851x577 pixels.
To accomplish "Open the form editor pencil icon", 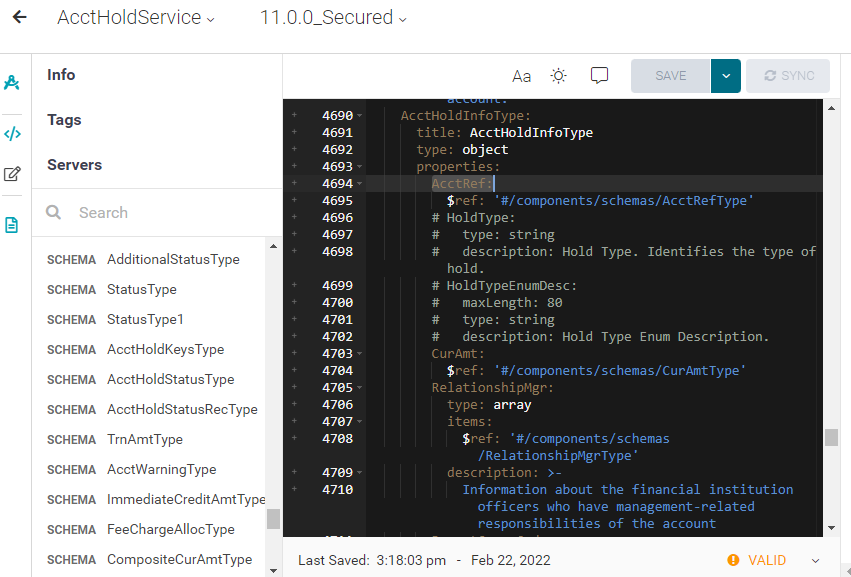I will tap(12, 174).
